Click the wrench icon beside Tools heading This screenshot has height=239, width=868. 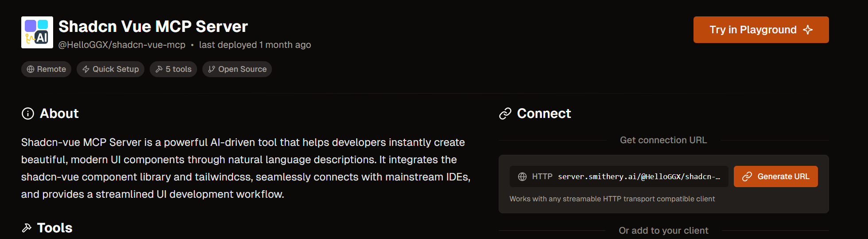(x=27, y=228)
